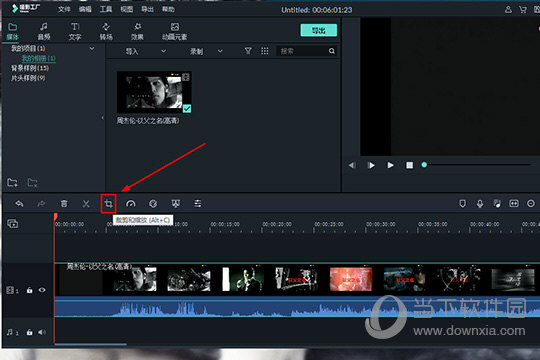Screen dimensions: 540x360
Task: Click the undo arrow
Action: coord(19,204)
